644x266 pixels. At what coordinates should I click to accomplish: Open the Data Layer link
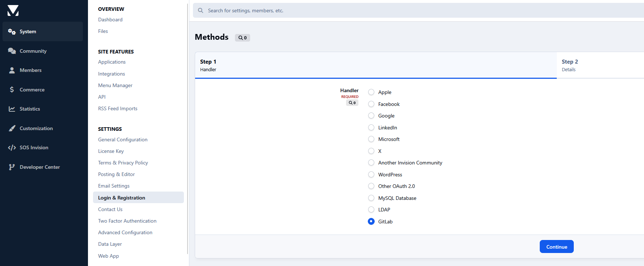(x=110, y=244)
